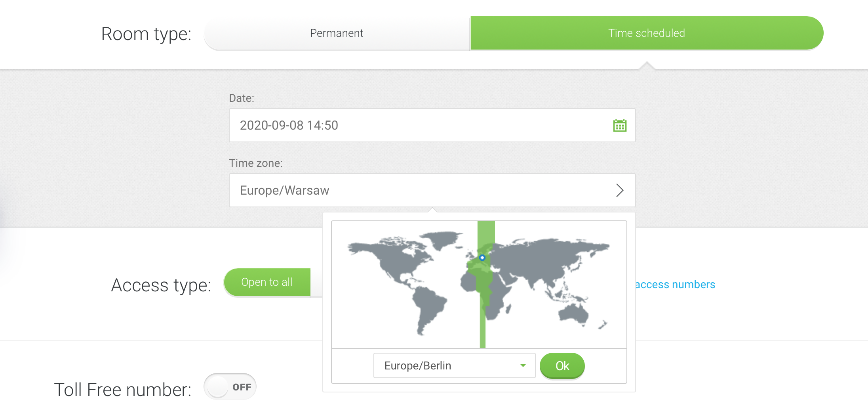Screen dimensions: 868x417
Task: Expand the Time zone field chevron
Action: [x=620, y=190]
